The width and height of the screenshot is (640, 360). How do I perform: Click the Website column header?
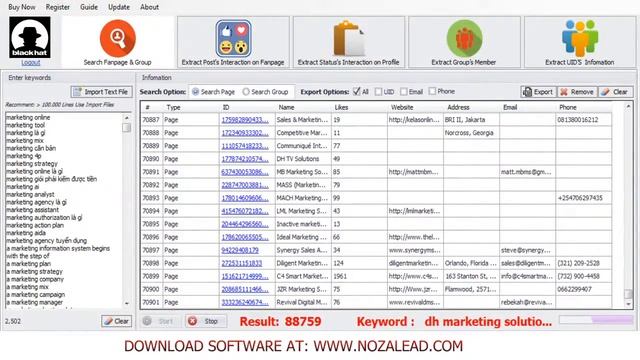click(x=415, y=107)
